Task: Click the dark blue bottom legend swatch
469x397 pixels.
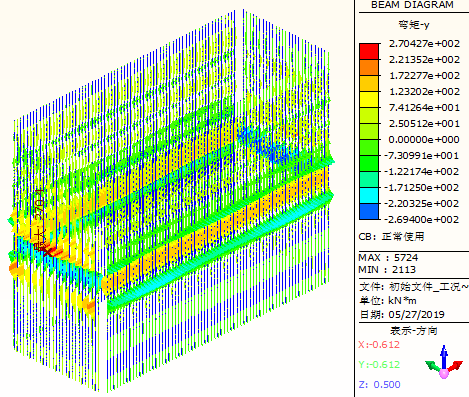Action: (369, 212)
